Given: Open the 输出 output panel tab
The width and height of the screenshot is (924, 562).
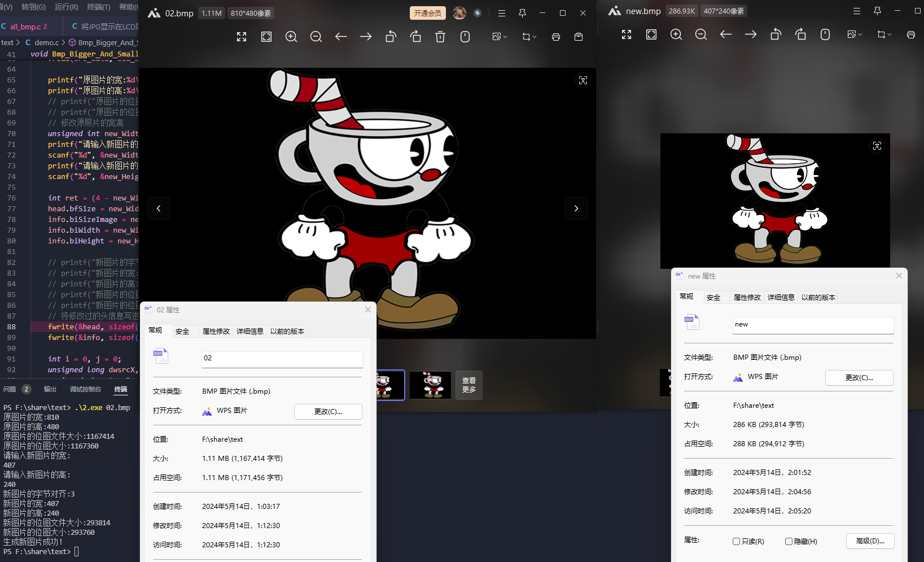Looking at the screenshot, I should point(50,389).
